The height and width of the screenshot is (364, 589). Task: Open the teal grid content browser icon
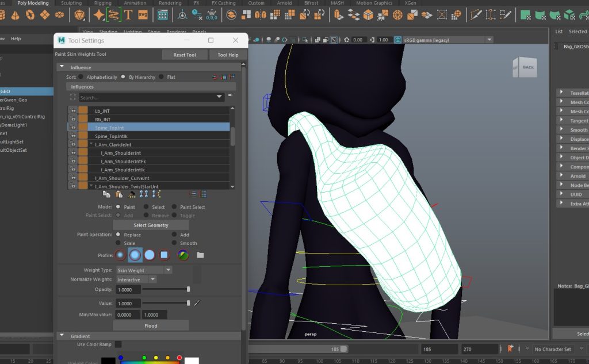163,15
